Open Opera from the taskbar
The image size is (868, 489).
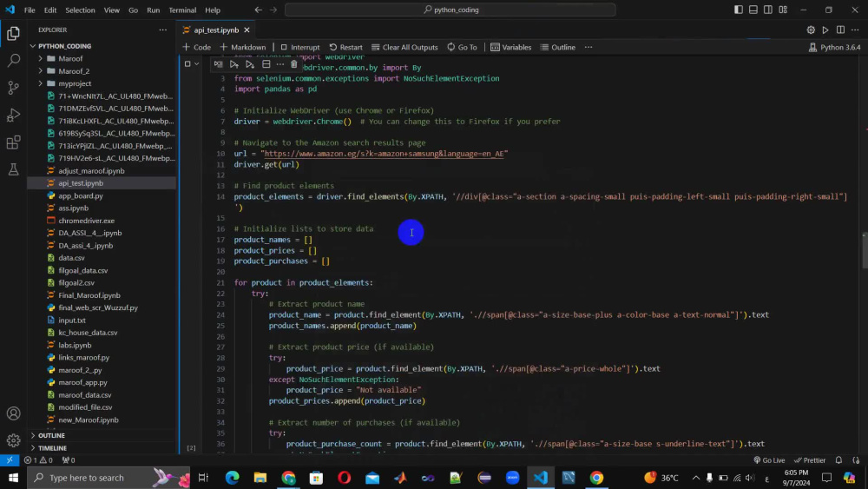[x=345, y=478]
